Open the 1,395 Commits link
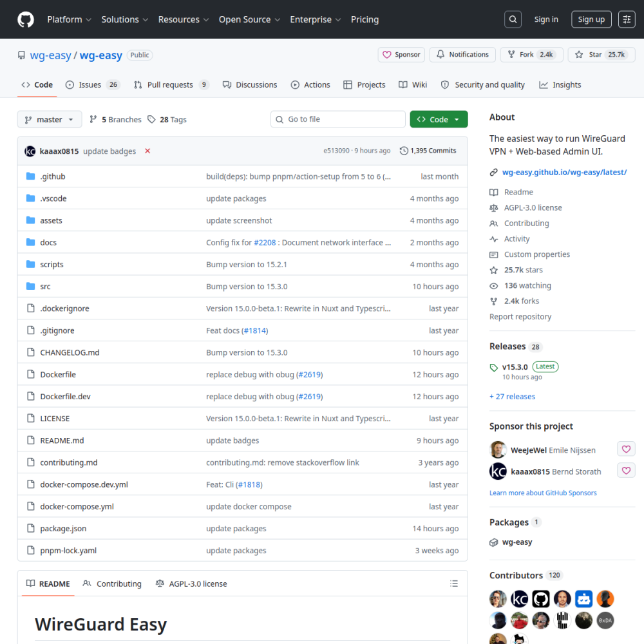 428,151
